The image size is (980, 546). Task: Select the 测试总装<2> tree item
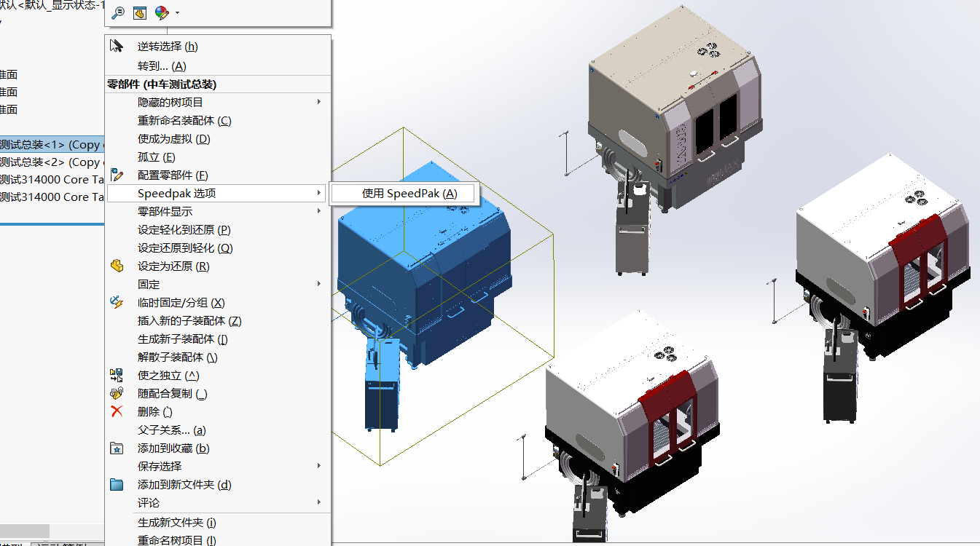50,162
